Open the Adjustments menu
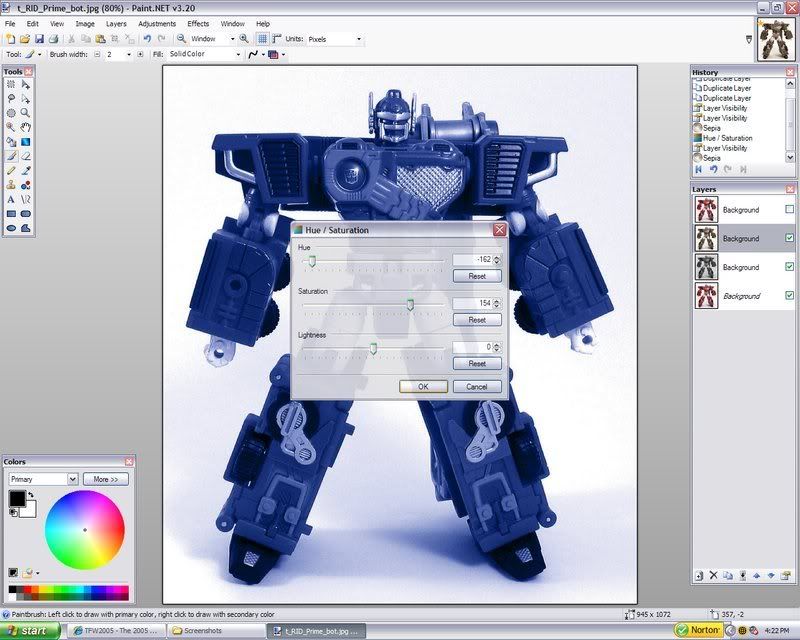Image resolution: width=800 pixels, height=640 pixels. 157,23
